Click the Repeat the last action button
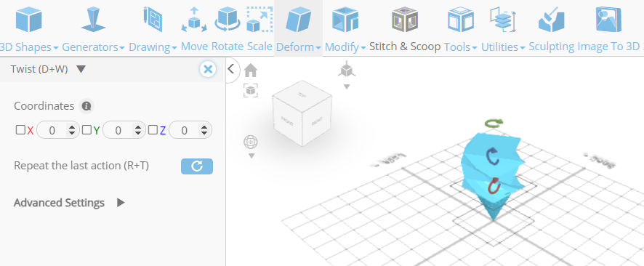This screenshot has height=266, width=644. [x=197, y=166]
